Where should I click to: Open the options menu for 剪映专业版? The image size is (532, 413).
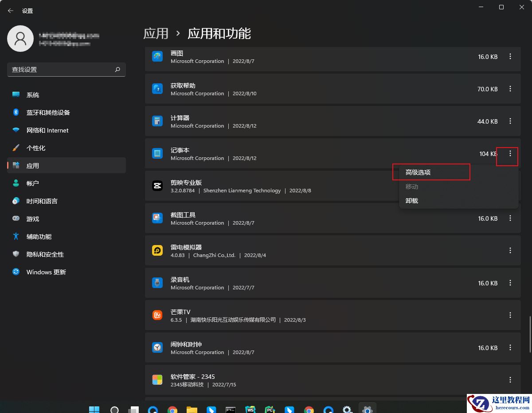[x=510, y=186]
